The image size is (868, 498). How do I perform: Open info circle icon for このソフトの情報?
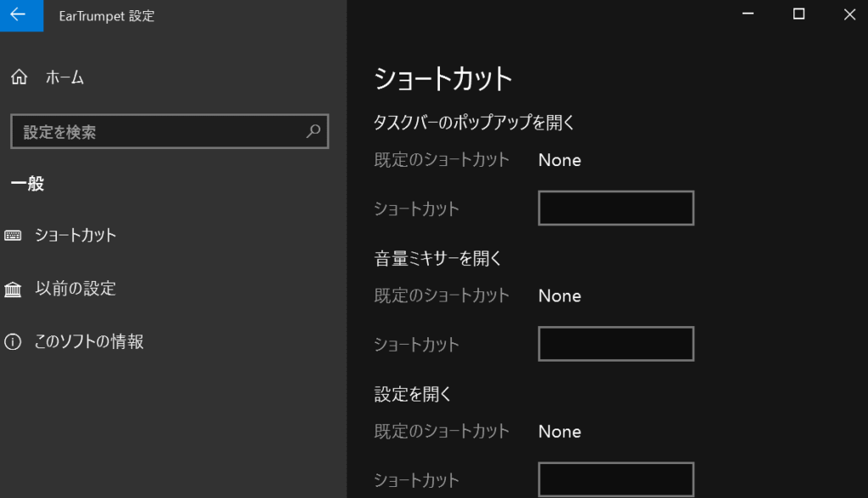tap(13, 341)
